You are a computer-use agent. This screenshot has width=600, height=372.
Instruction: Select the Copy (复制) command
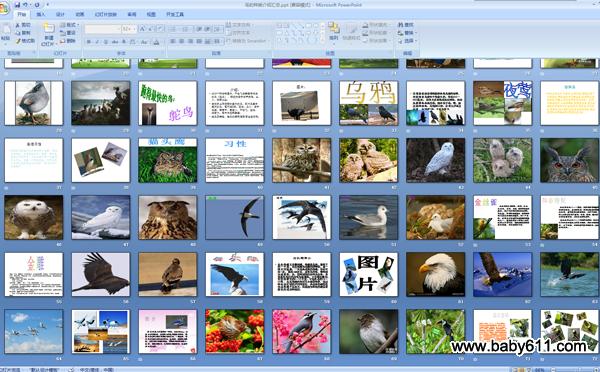tap(23, 33)
